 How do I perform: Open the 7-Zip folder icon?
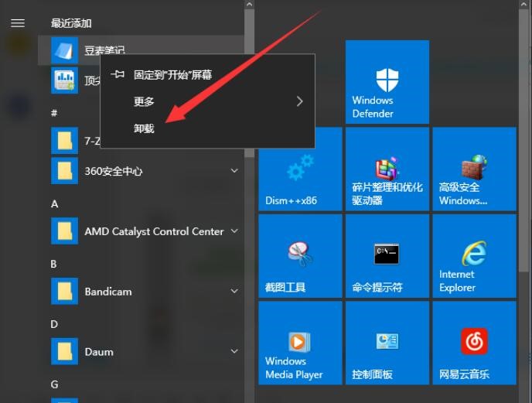(64, 141)
